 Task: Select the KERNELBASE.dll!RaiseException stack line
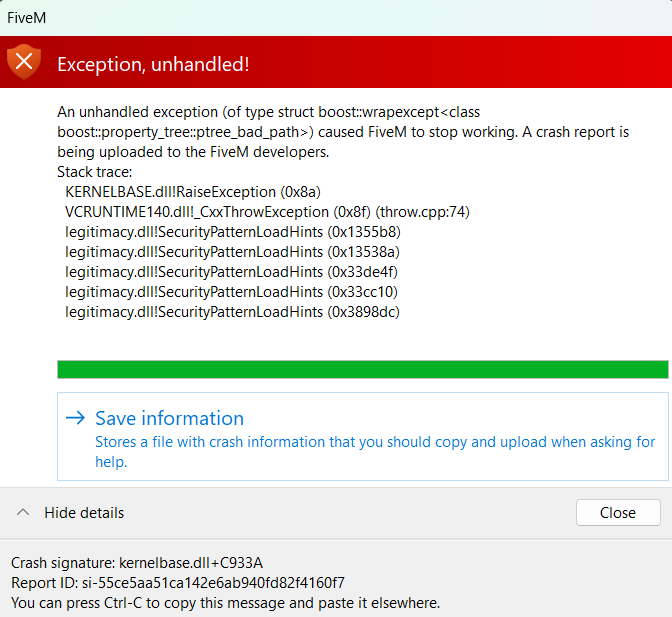pos(193,192)
